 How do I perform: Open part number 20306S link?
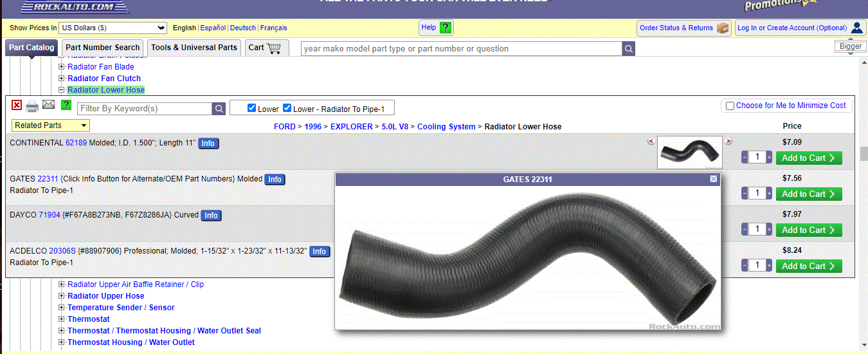pos(62,251)
